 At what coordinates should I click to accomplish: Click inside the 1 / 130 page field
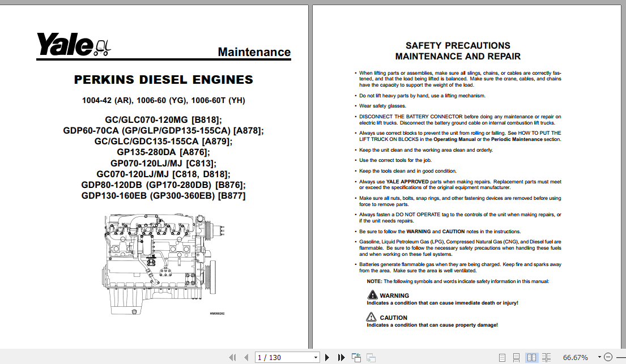[278, 357]
